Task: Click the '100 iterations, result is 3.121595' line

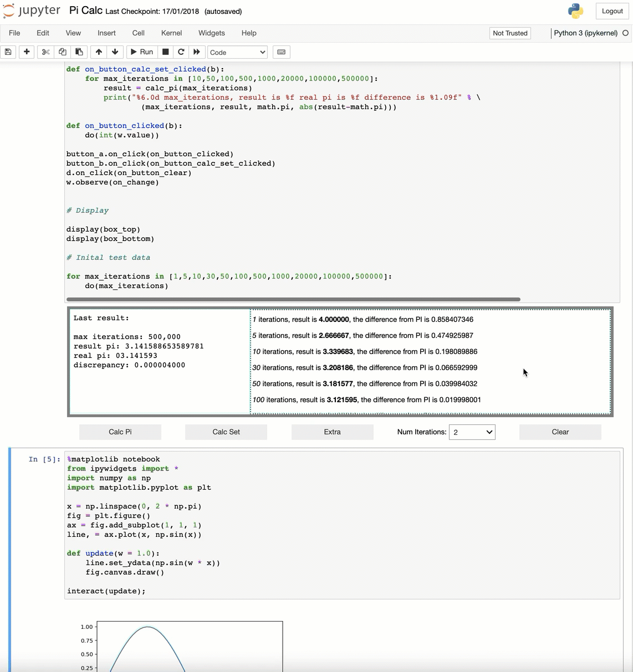Action: [x=367, y=400]
